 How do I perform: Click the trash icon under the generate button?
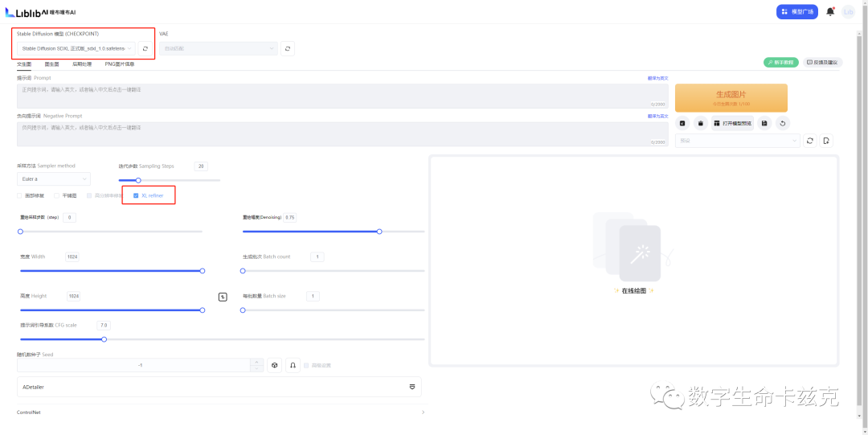(700, 123)
